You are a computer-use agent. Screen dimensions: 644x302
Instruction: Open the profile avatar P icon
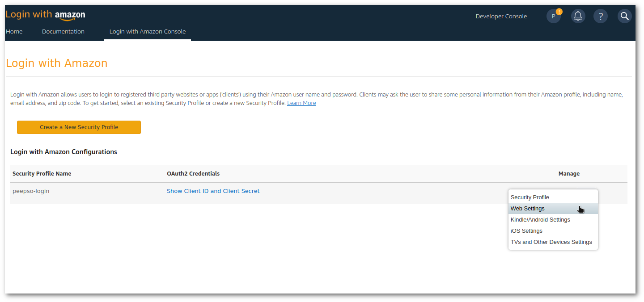(554, 17)
